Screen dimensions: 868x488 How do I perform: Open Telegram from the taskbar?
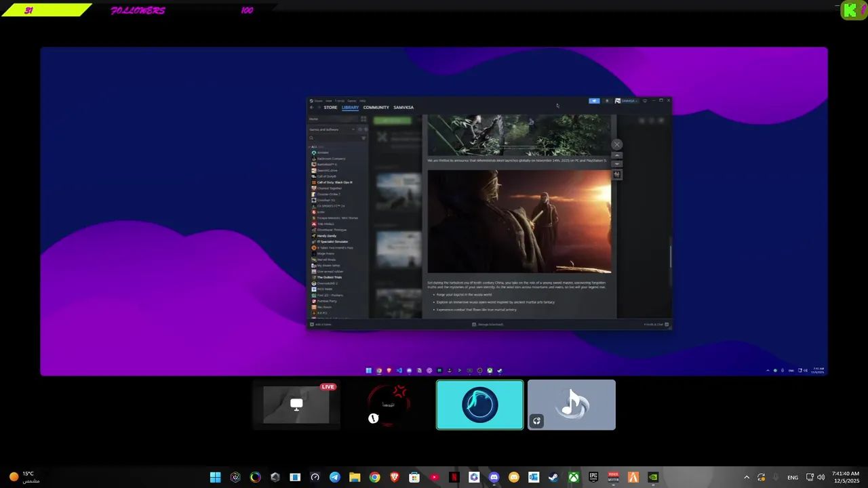pos(335,477)
